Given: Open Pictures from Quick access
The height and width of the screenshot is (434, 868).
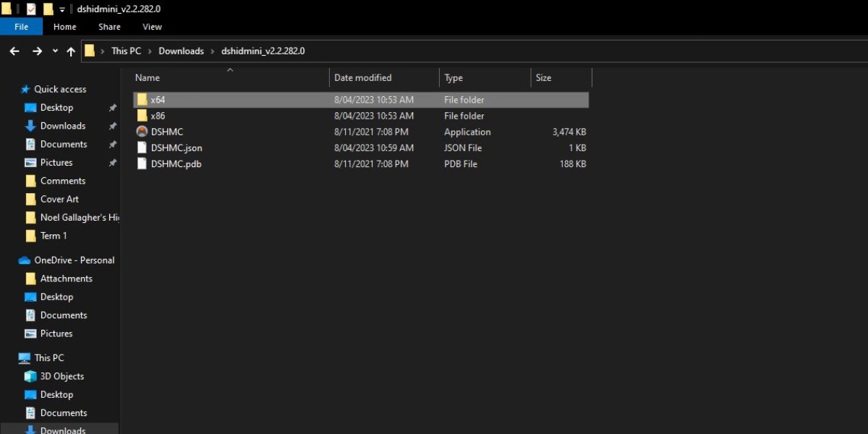Looking at the screenshot, I should 55,162.
